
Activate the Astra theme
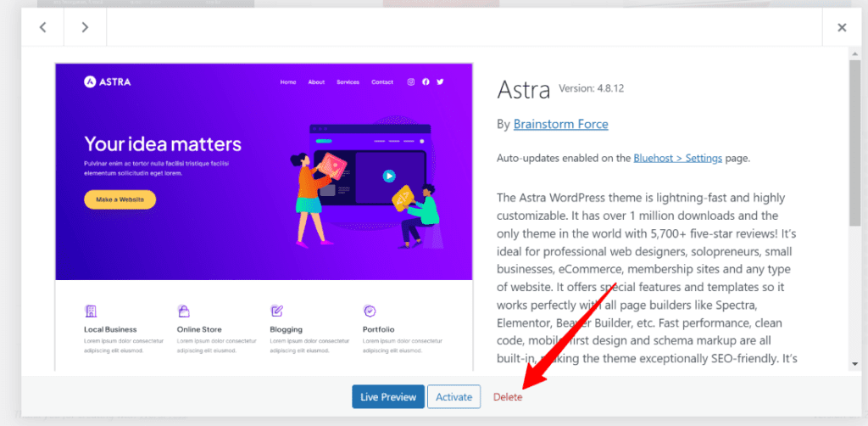coord(454,396)
